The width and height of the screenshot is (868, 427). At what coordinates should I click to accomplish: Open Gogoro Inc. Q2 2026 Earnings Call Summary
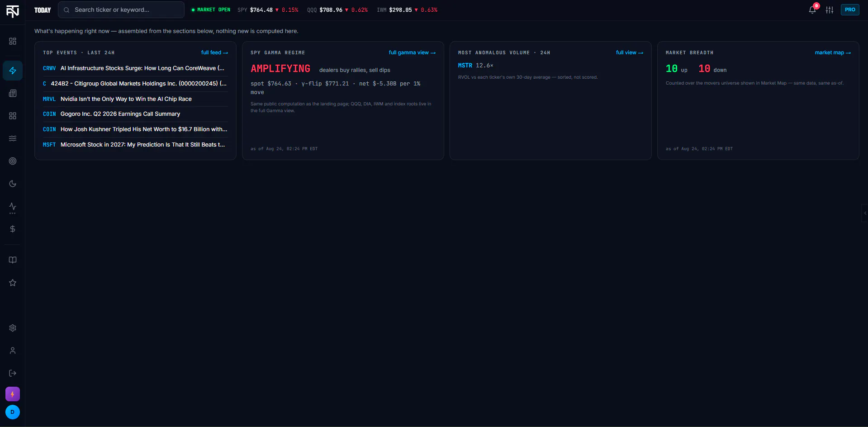tap(135, 114)
